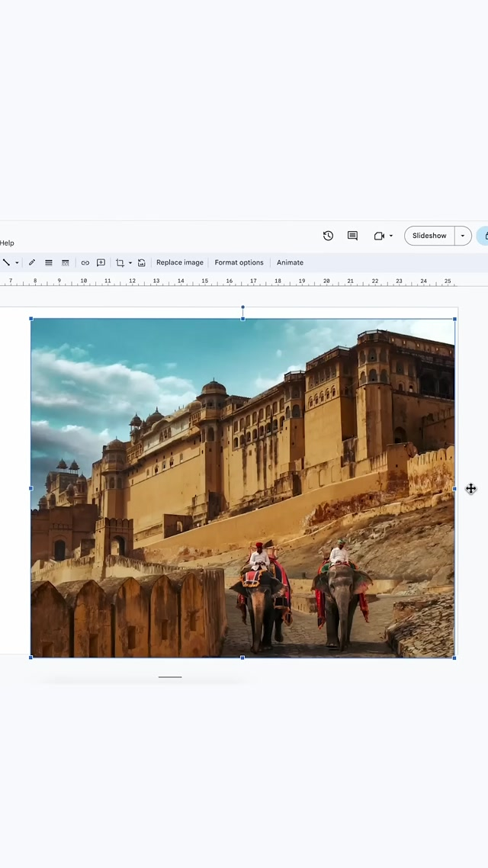Expand the crop mask shape dropdown
488x868 pixels.
[x=130, y=263]
